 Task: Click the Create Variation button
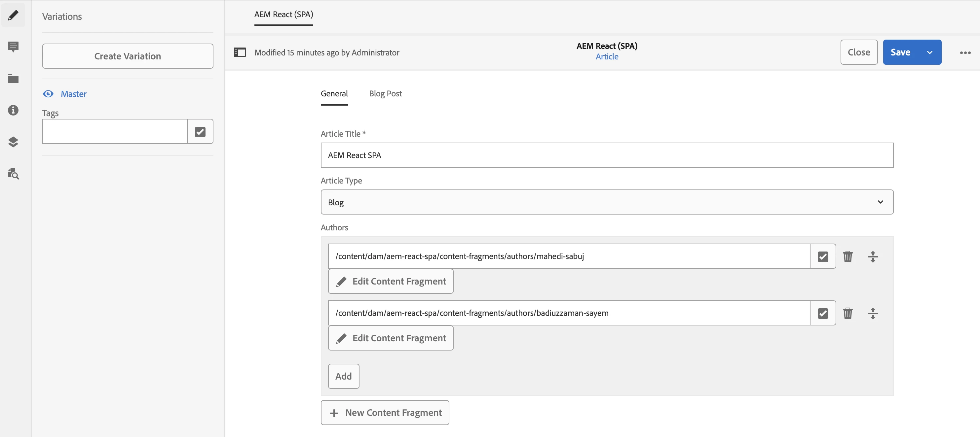click(128, 56)
